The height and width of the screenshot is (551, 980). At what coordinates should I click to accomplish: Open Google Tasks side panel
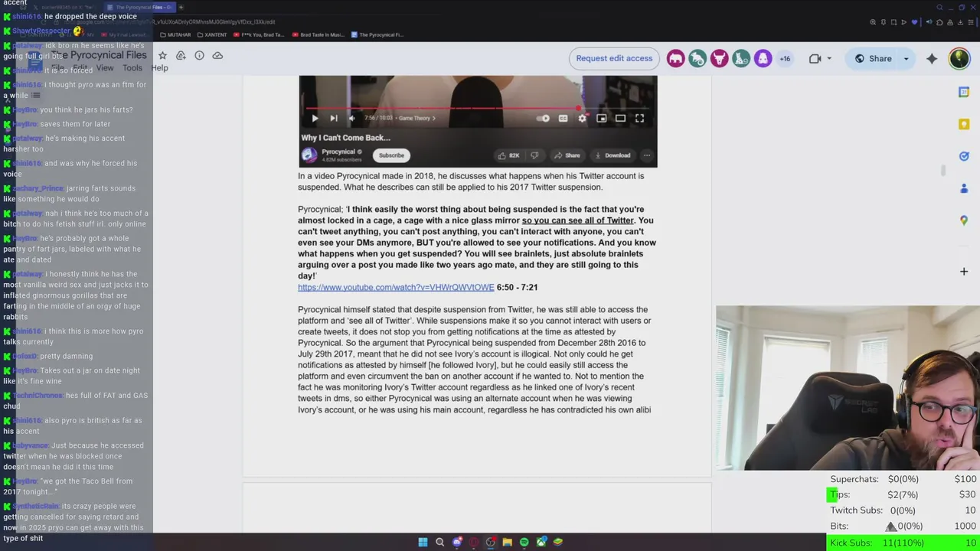coord(964,156)
